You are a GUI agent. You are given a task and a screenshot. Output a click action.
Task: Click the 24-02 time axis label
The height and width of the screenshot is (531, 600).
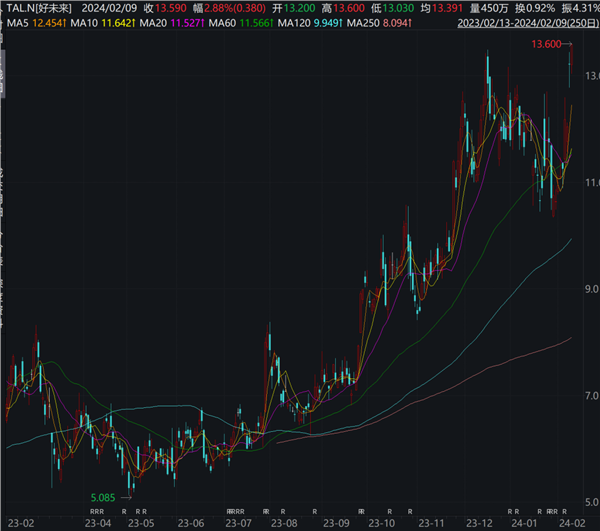pyautogui.click(x=572, y=523)
